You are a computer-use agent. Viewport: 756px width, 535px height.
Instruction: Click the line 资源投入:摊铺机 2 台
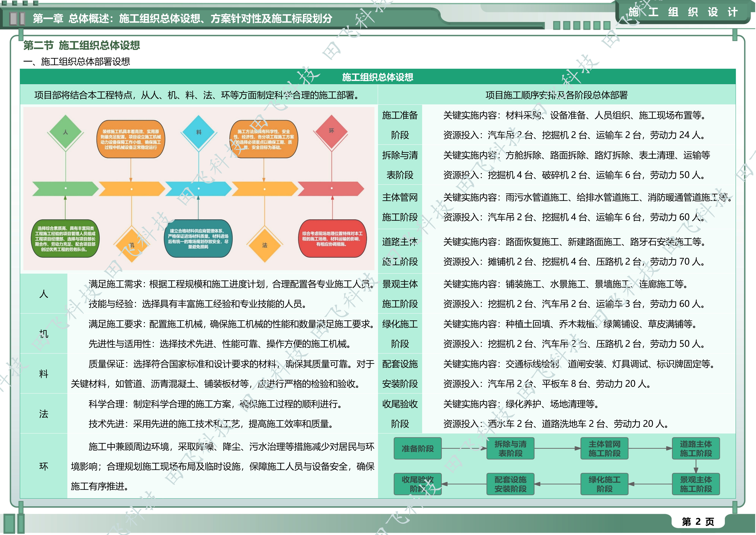point(574,262)
